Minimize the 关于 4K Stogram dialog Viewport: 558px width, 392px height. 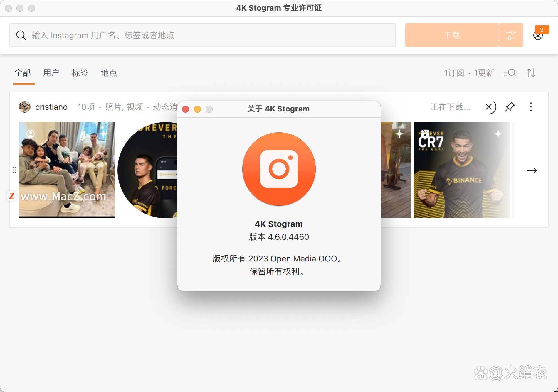pos(197,109)
